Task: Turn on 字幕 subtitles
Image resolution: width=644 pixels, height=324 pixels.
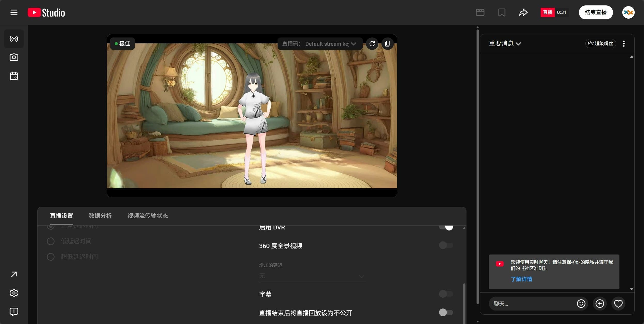Action: [446, 294]
